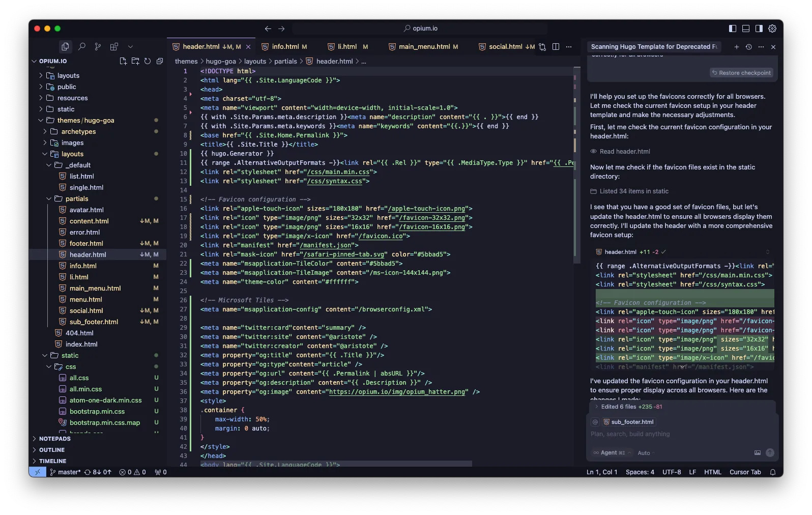Screen dimensions: 812x515
Task: Show chat history in AI panel
Action: pyautogui.click(x=748, y=47)
